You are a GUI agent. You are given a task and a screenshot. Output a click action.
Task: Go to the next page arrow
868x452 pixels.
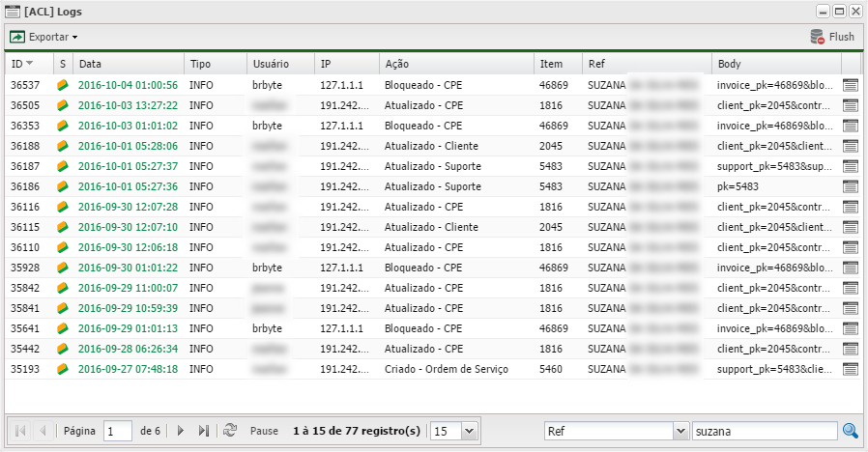tap(180, 431)
